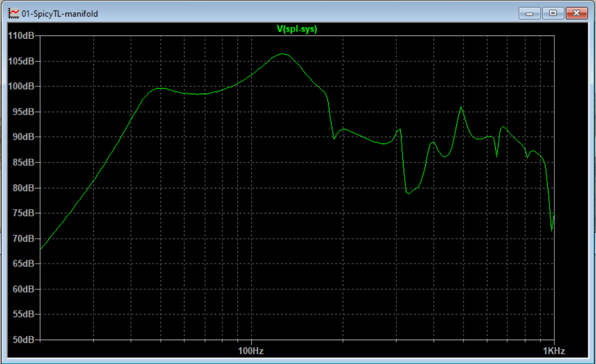Click the 95dB axis label
This screenshot has width=596, height=364.
[x=24, y=112]
